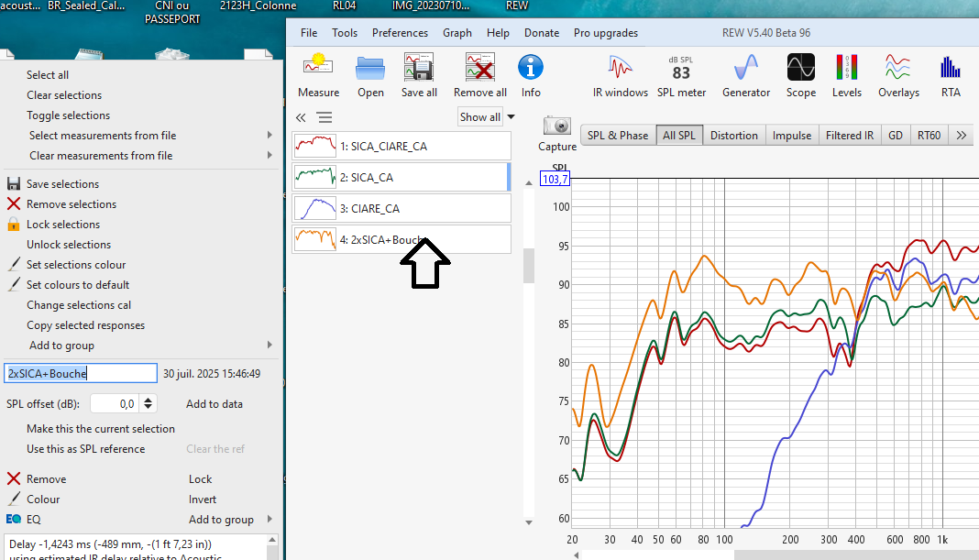Open the Preferences menu
Viewport: 979px width, 560px height.
400,33
